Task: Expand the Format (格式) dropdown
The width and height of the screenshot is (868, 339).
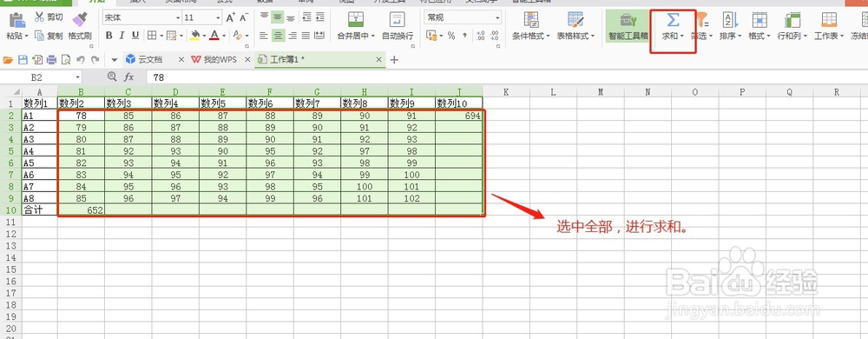Action: [x=768, y=36]
